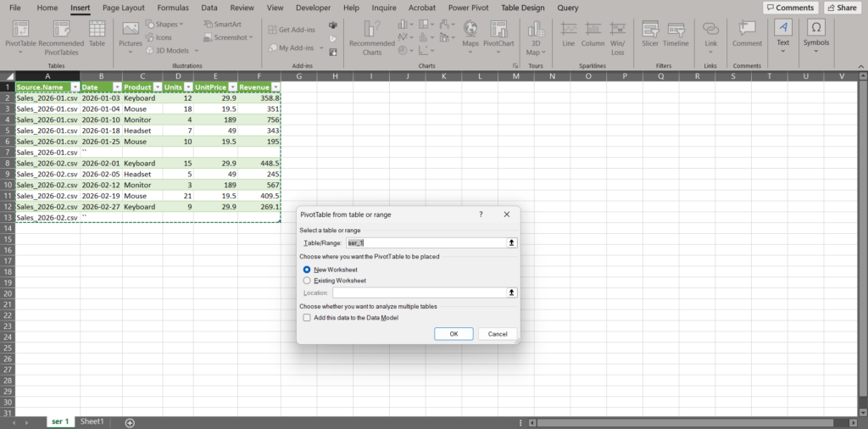Switch to the Table Design ribbon tab
This screenshot has height=429, width=868.
[523, 8]
